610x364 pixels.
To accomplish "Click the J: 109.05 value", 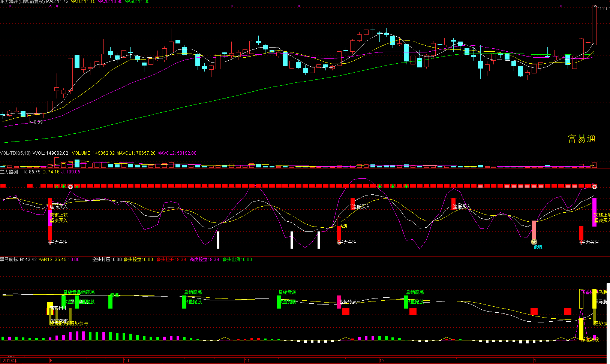I will 71,172.
